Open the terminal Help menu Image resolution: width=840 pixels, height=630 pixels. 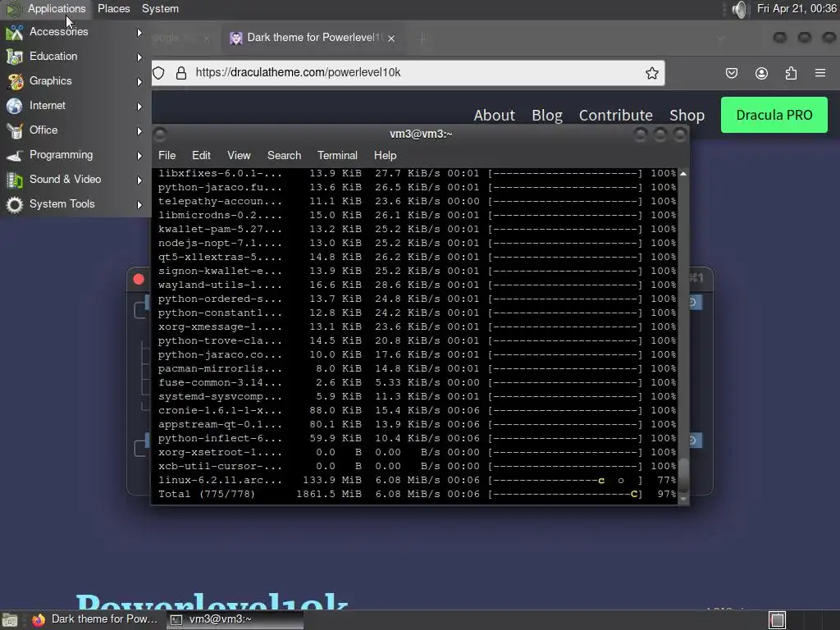click(x=385, y=155)
